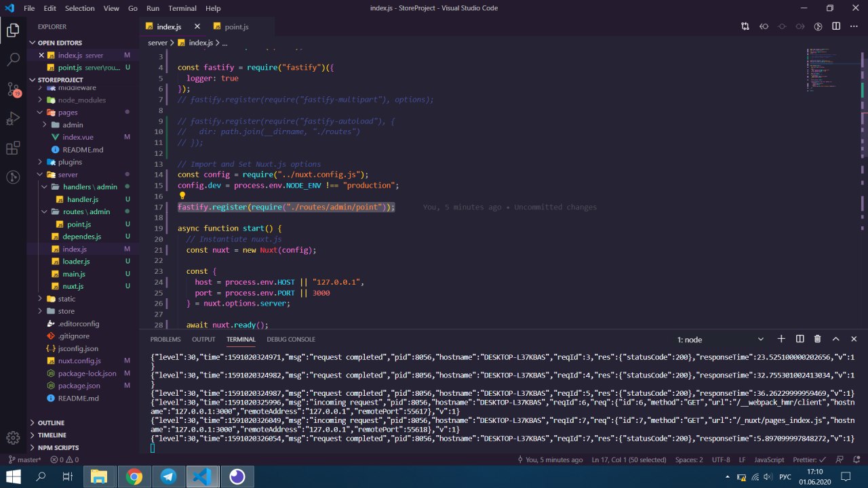The width and height of the screenshot is (868, 488).
Task: Kill the terminal with trash icon
Action: 818,339
